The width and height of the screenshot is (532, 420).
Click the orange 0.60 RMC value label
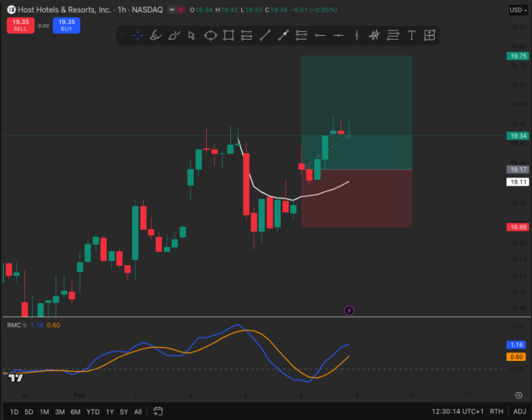tap(516, 357)
